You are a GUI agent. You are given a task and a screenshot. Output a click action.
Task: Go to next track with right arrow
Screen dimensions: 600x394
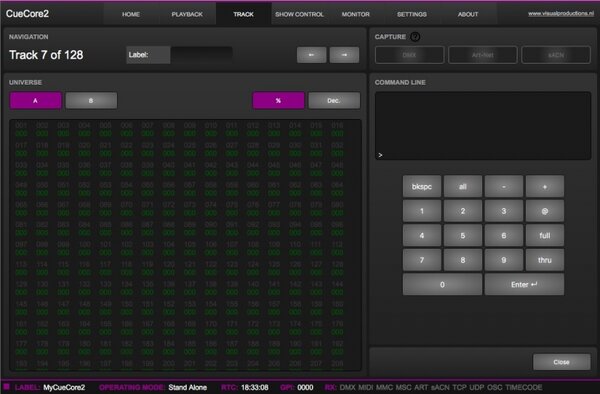(x=344, y=55)
